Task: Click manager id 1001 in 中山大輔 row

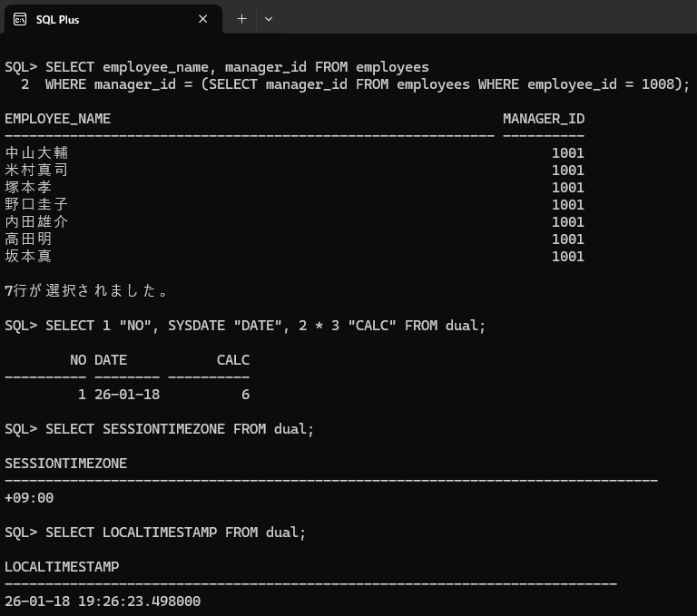Action: click(568, 153)
